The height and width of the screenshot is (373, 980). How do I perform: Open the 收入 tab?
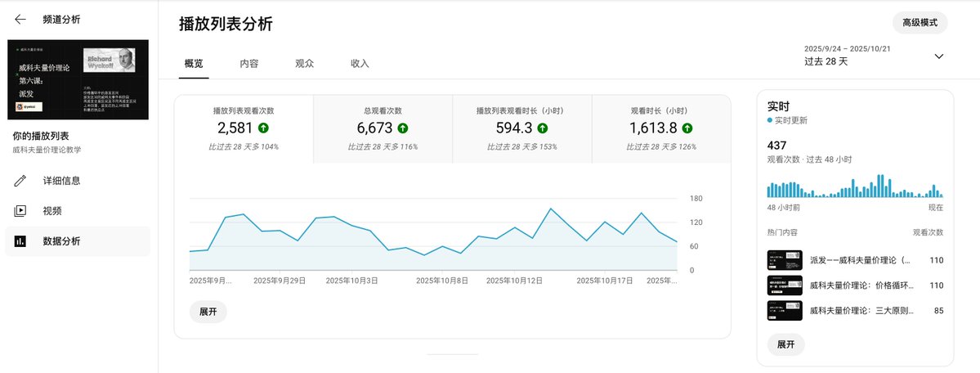360,64
